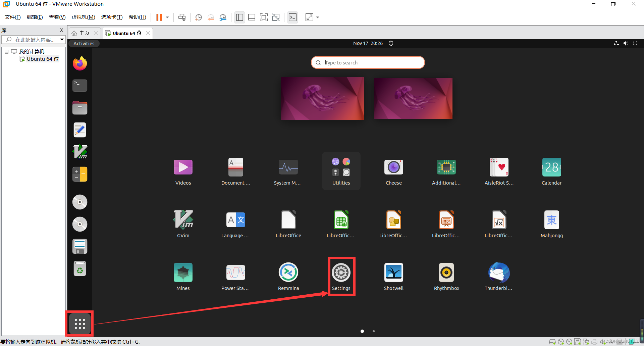Open System Monitor app

click(x=288, y=171)
